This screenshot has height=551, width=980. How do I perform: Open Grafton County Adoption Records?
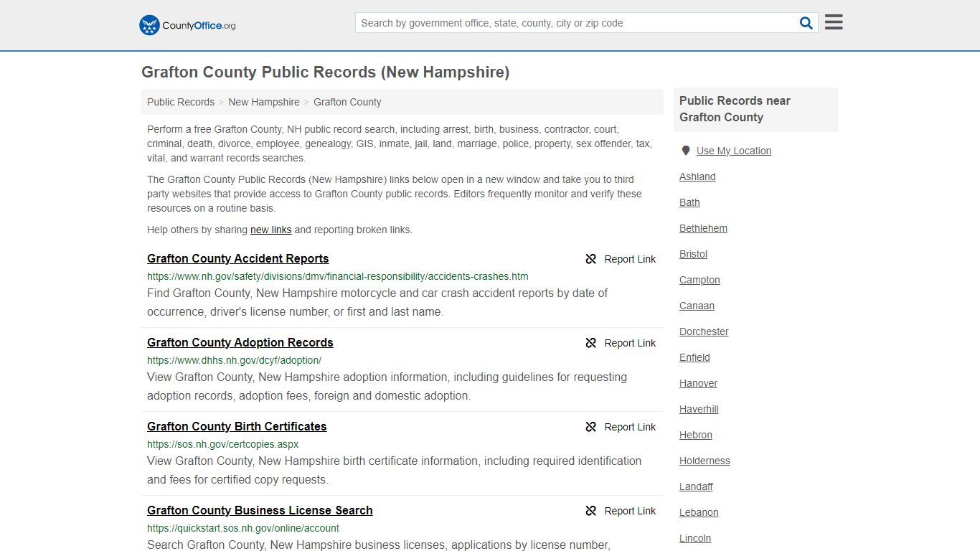[x=240, y=343]
